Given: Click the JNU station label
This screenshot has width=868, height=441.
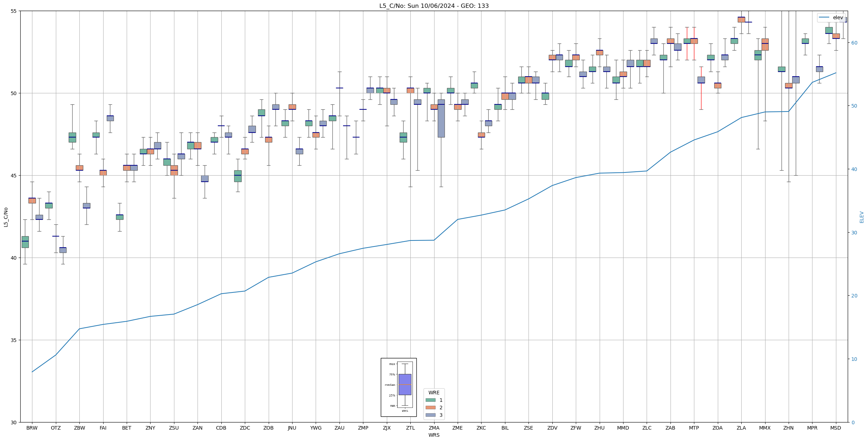Looking at the screenshot, I should pos(292,428).
